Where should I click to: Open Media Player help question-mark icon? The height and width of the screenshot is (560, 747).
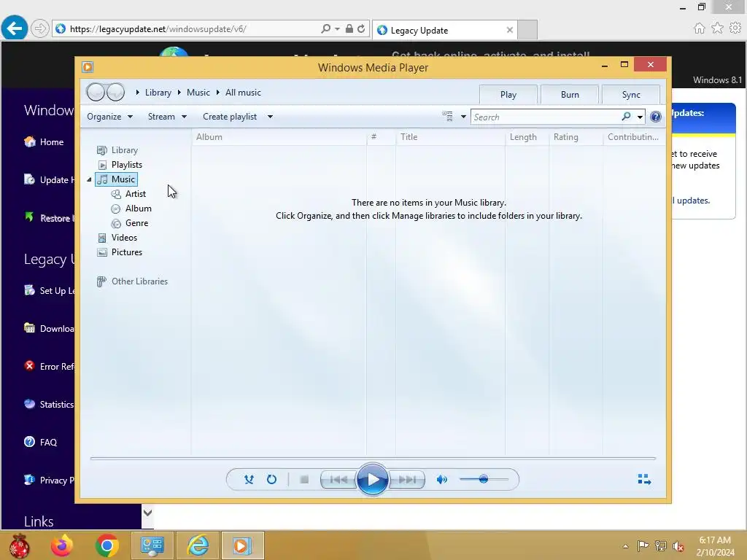coord(656,117)
